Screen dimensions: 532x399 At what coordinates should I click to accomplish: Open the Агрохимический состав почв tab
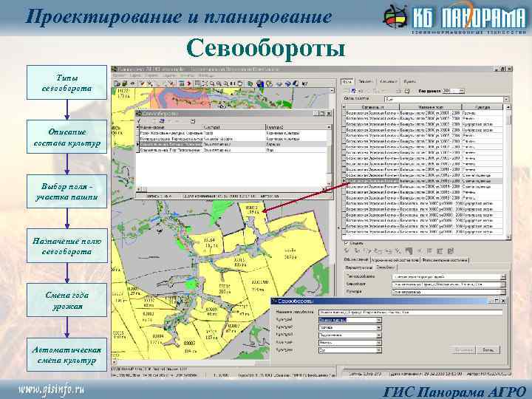(x=395, y=260)
